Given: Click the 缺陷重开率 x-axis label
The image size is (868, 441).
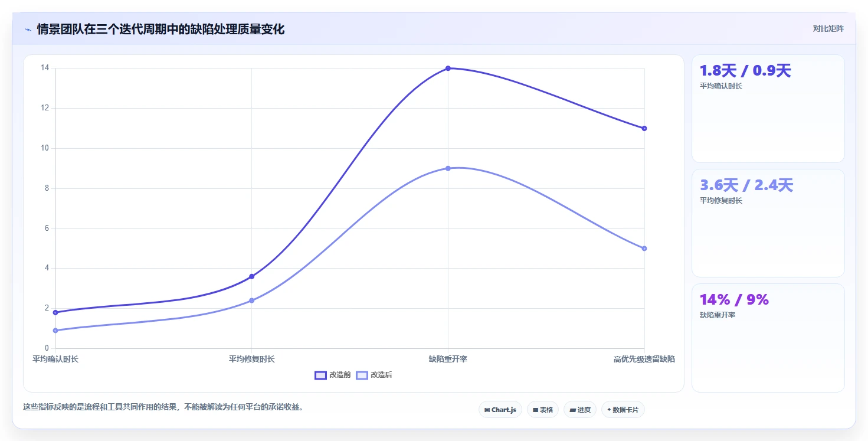Looking at the screenshot, I should (x=448, y=359).
